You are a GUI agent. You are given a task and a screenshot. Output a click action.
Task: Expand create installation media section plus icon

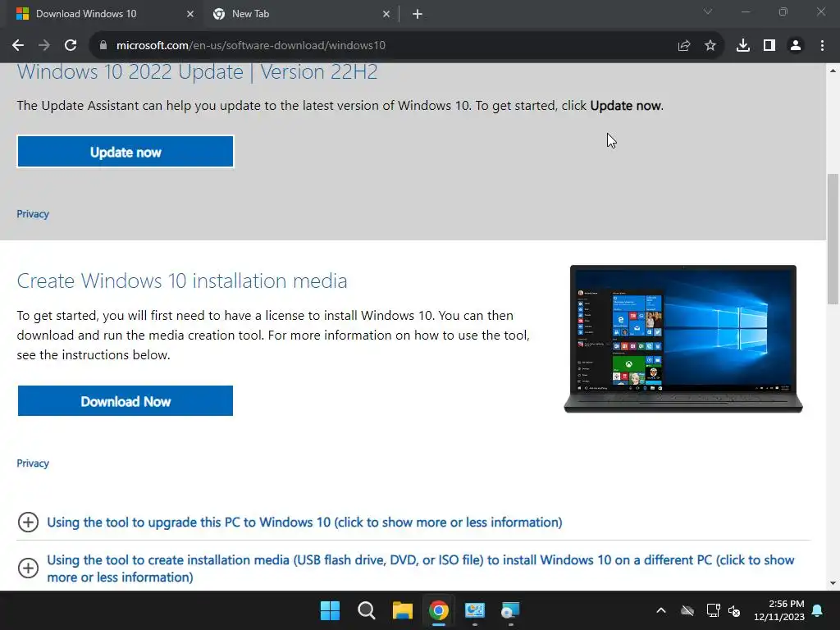tap(28, 568)
